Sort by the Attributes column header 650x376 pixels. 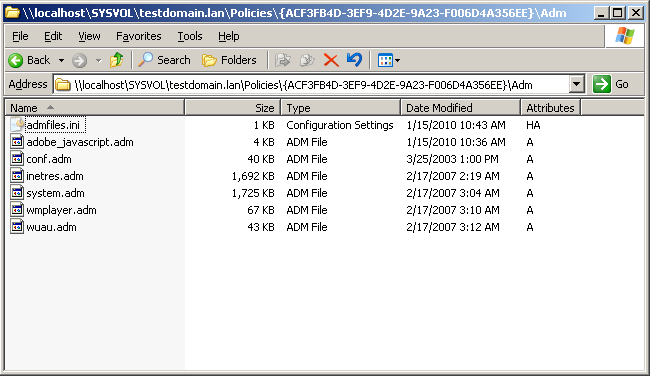coord(551,108)
